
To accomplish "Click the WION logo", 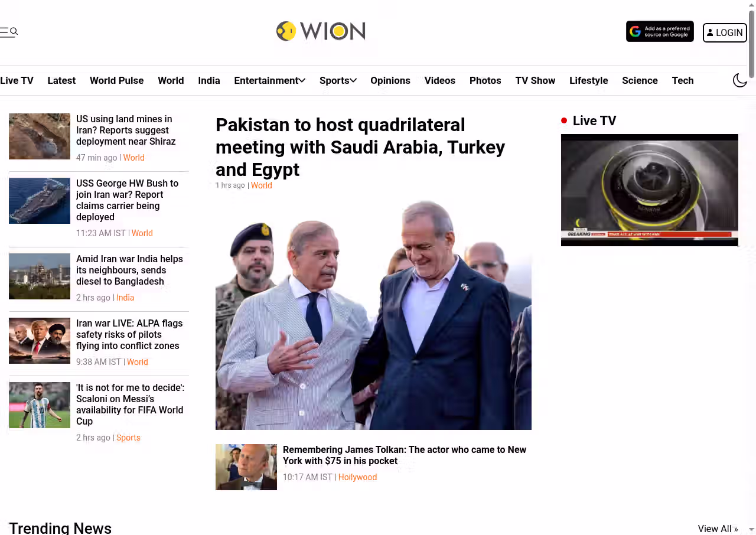I will tap(321, 31).
